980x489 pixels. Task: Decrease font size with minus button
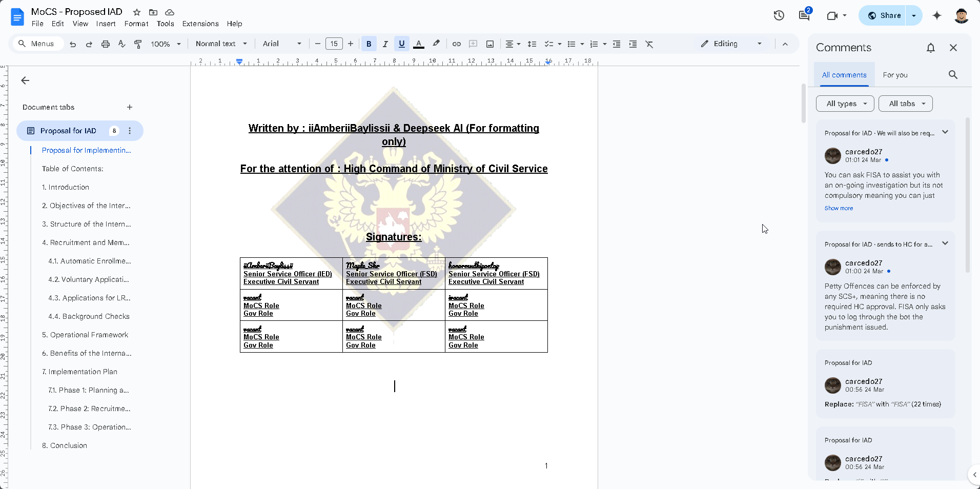[x=318, y=44]
